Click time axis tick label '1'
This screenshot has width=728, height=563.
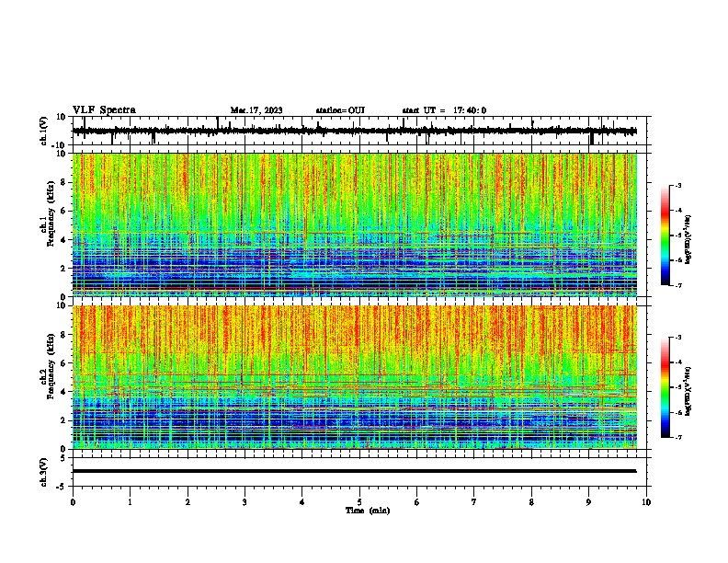[130, 502]
